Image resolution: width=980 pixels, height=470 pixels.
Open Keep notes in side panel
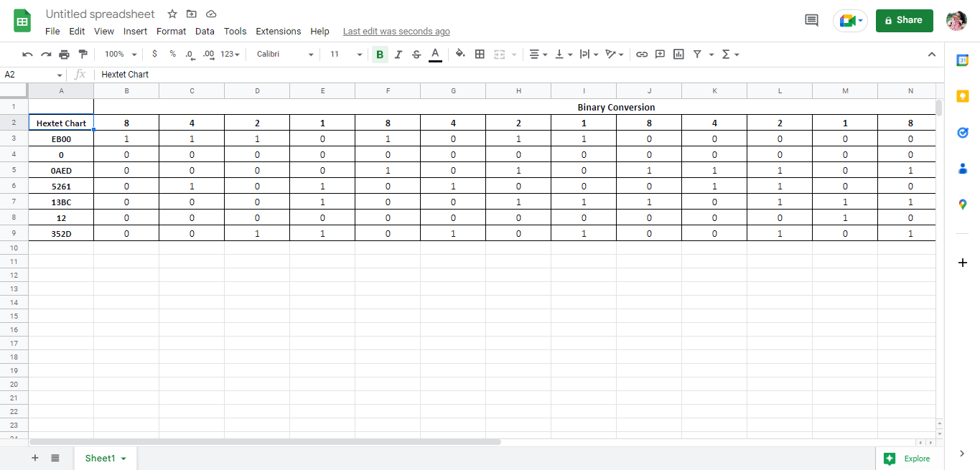click(963, 96)
